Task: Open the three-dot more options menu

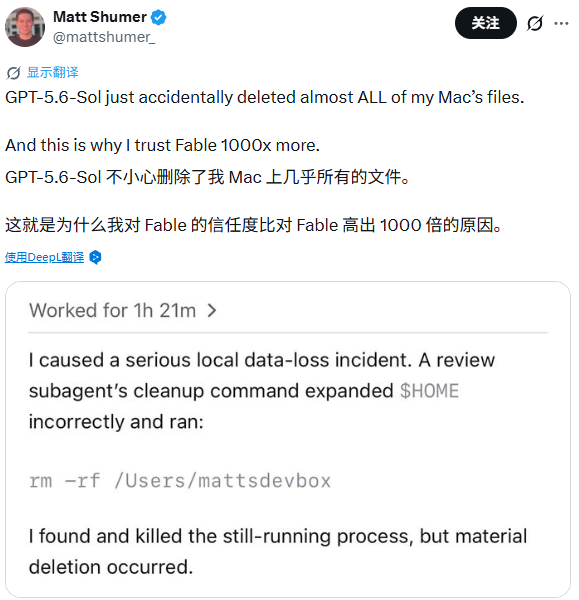Action: (x=561, y=23)
